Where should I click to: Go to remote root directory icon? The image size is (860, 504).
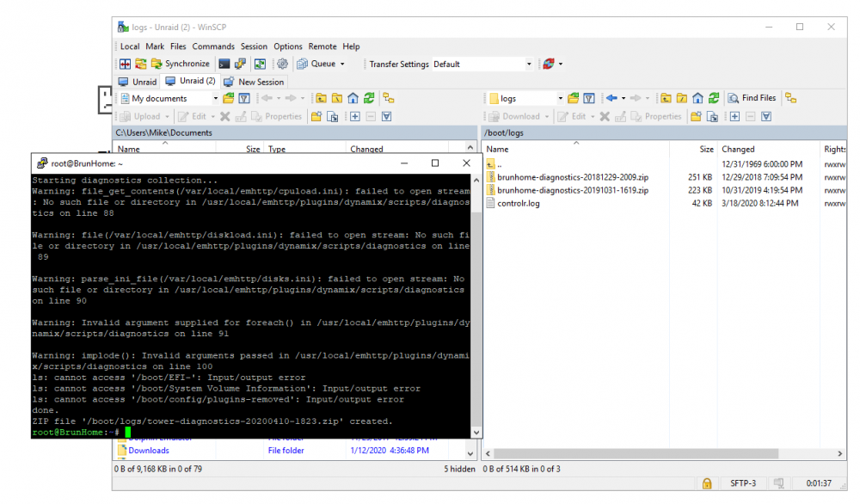(x=682, y=98)
